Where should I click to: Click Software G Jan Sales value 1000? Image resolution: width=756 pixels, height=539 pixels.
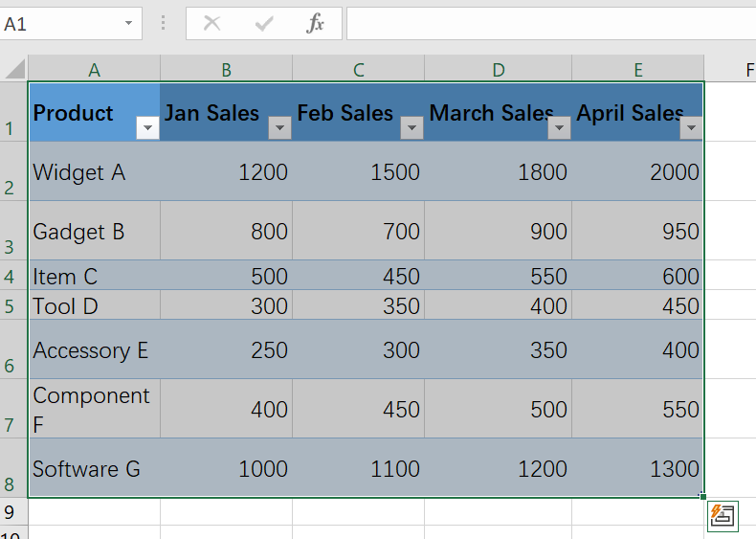tap(226, 468)
